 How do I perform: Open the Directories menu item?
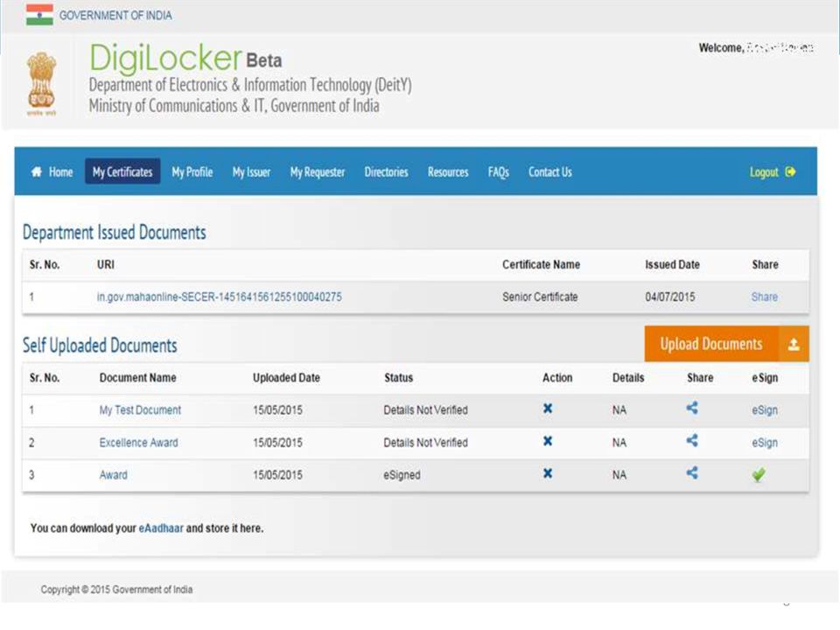point(386,172)
